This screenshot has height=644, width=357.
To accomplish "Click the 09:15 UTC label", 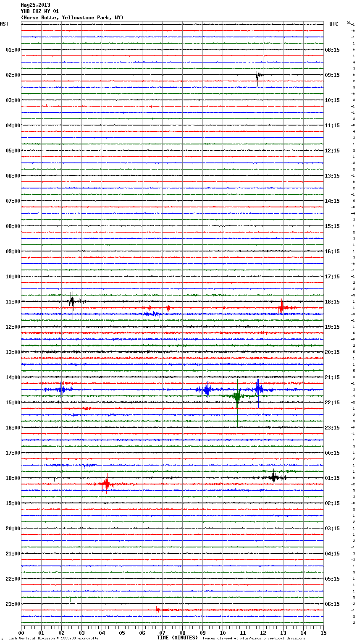I will point(332,75).
